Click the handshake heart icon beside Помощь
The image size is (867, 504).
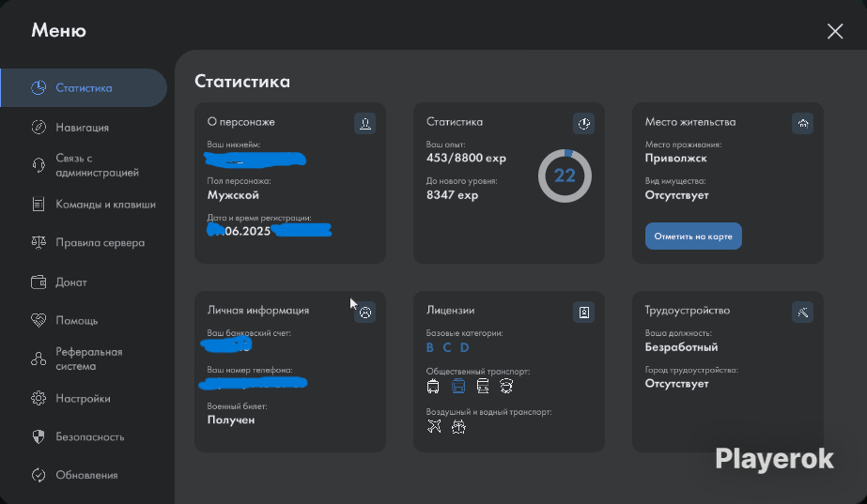tap(39, 321)
